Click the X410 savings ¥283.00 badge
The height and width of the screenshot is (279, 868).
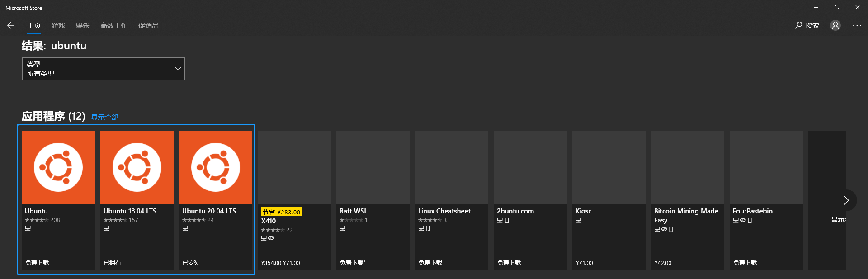click(x=281, y=212)
